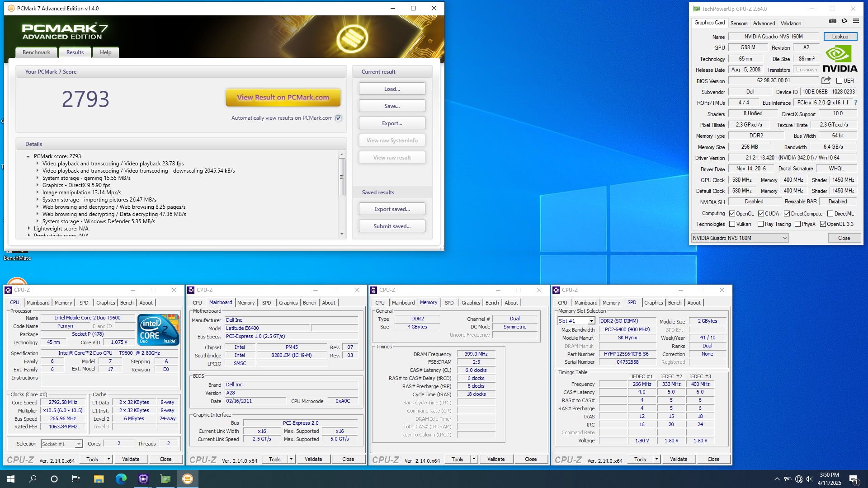Viewport: 868px width, 488px height.
Task: Click the NVIDIA logo in GPU-Z
Action: pos(840,59)
